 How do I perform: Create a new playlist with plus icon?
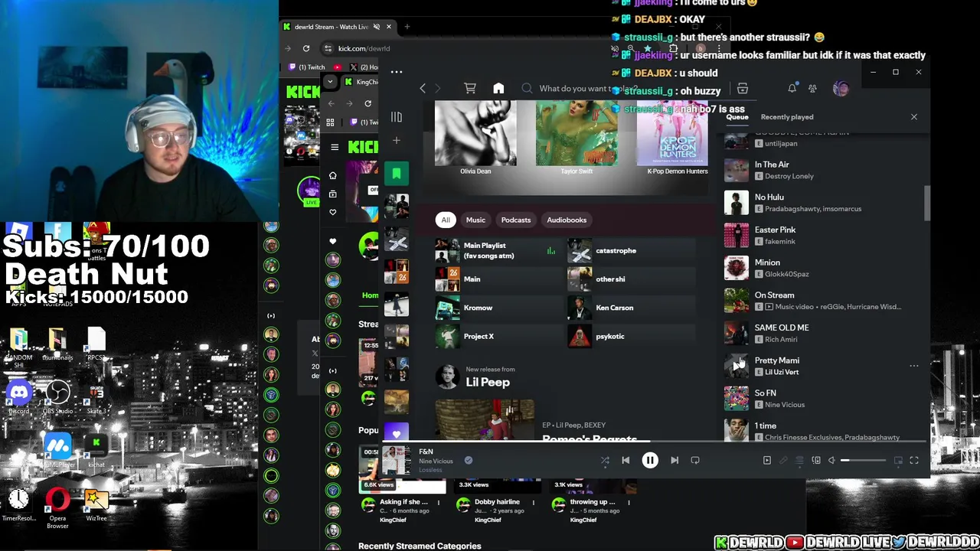click(397, 141)
